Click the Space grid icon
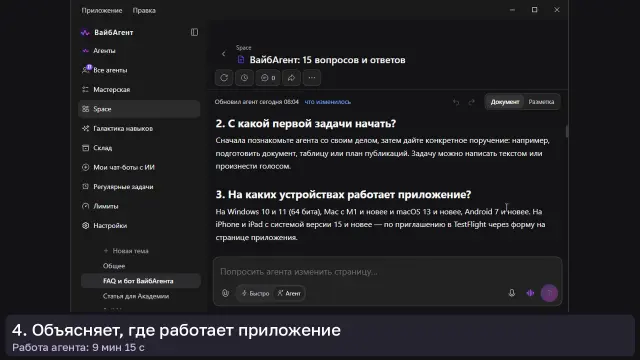Viewport: 640px width, 360px height. (85, 109)
